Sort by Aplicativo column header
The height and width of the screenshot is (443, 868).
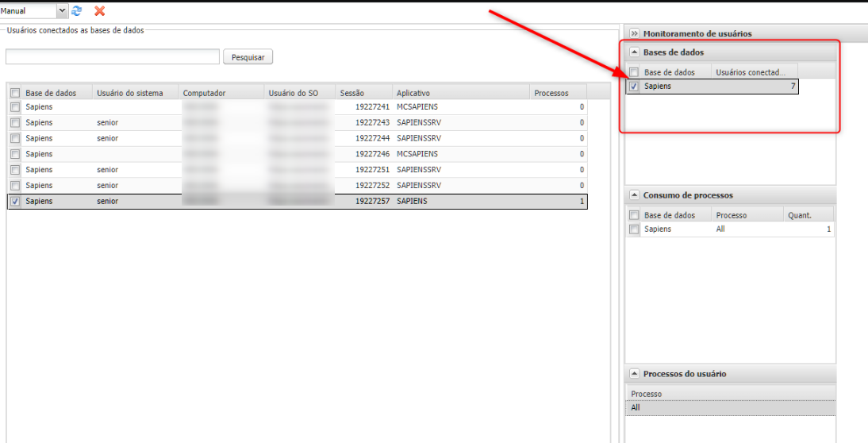[460, 93]
